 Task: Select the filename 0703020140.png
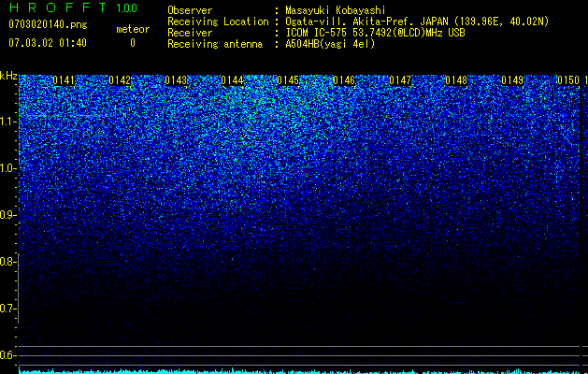click(x=48, y=24)
